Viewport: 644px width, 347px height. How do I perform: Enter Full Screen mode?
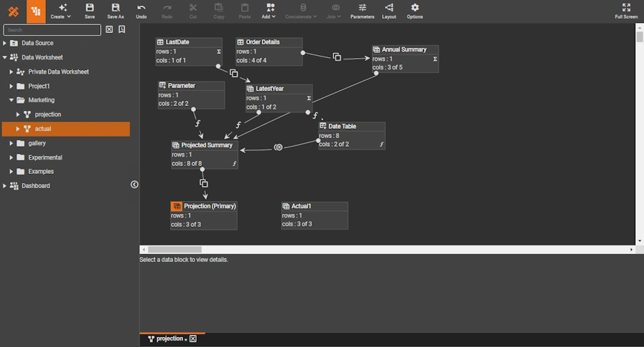pos(626,8)
